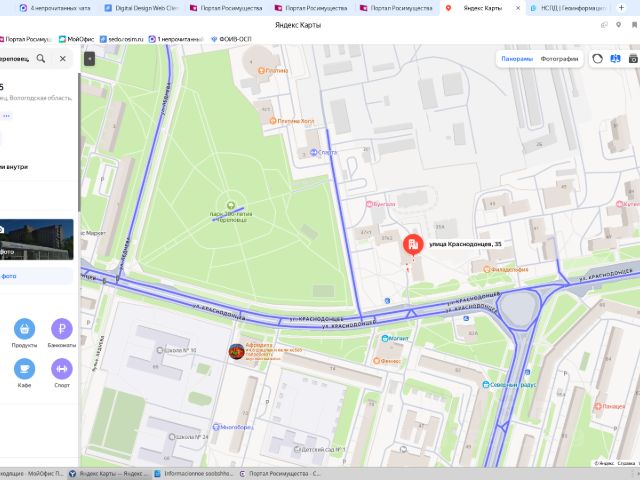The height and width of the screenshot is (480, 640).
Task: Click the add photo button under the thumbnail
Action: tap(37, 276)
